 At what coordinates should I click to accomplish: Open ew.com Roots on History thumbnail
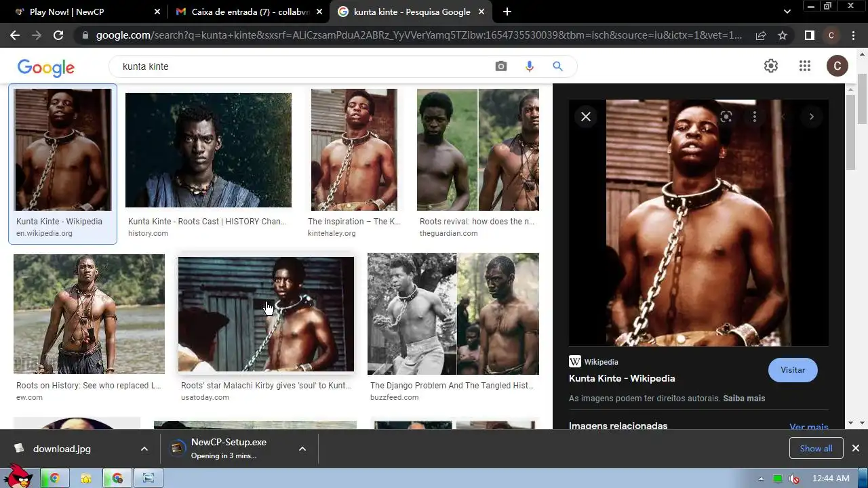click(89, 314)
